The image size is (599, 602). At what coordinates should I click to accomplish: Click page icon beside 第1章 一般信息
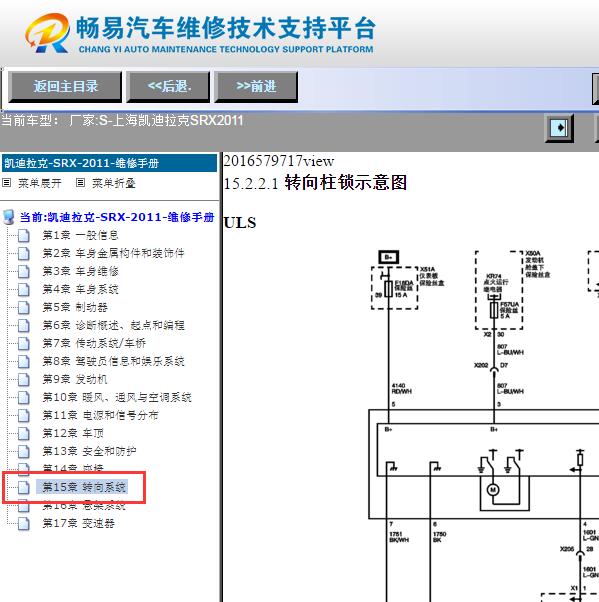pyautogui.click(x=24, y=235)
